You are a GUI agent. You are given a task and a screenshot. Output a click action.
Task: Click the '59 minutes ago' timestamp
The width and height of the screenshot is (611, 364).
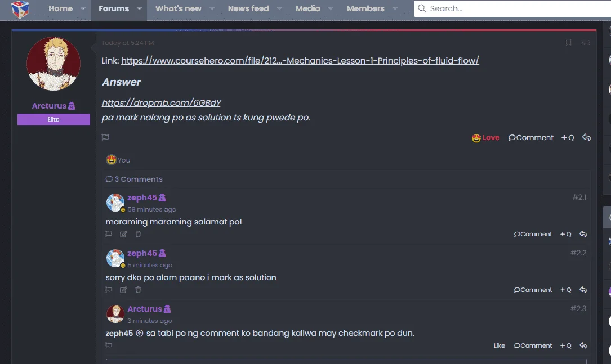tap(152, 209)
